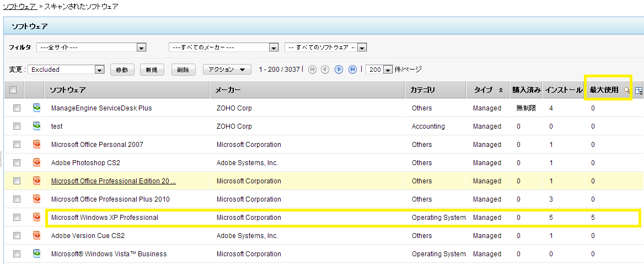The width and height of the screenshot is (644, 264).
Task: Click the software icon beside Adobe Photoshop CS2
Action: click(36, 162)
